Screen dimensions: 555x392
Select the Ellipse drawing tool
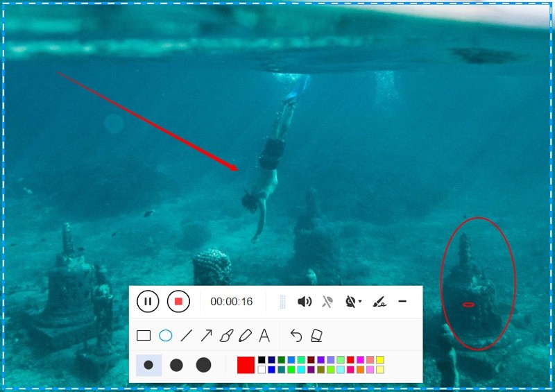(165, 335)
